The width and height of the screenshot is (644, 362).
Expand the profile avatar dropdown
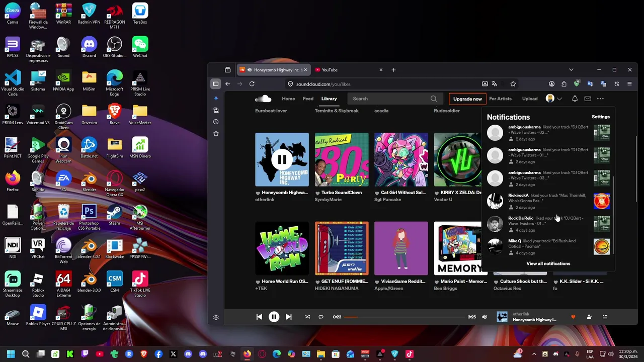coord(554,99)
